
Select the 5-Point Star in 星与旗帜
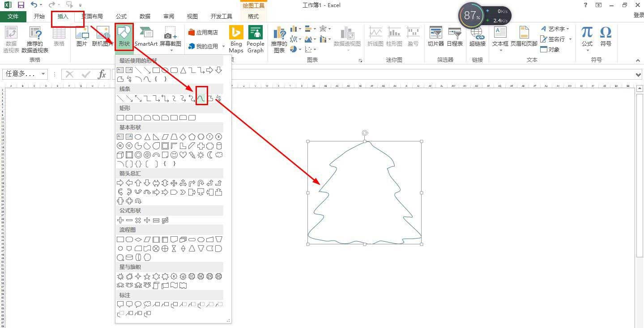(147, 277)
